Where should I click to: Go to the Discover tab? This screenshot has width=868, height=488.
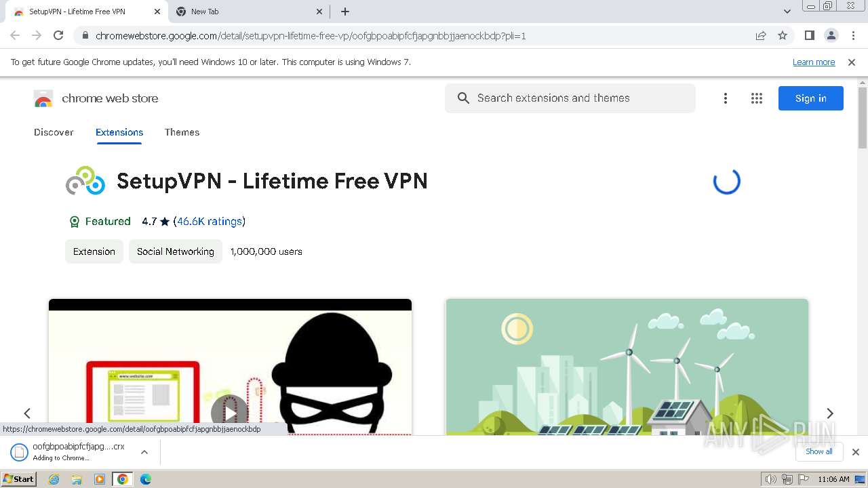tap(54, 132)
